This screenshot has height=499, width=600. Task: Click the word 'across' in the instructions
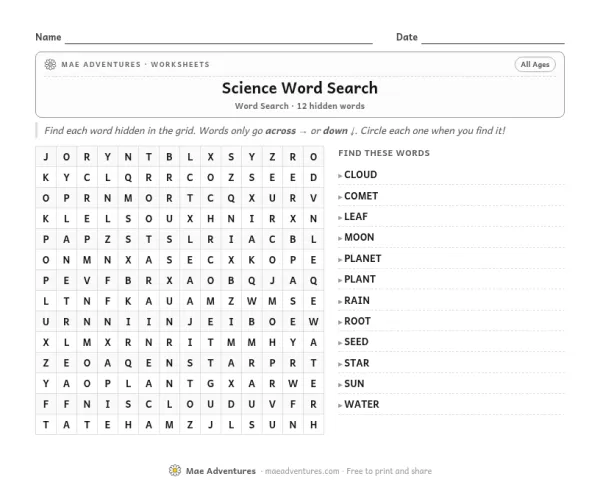pyautogui.click(x=280, y=131)
